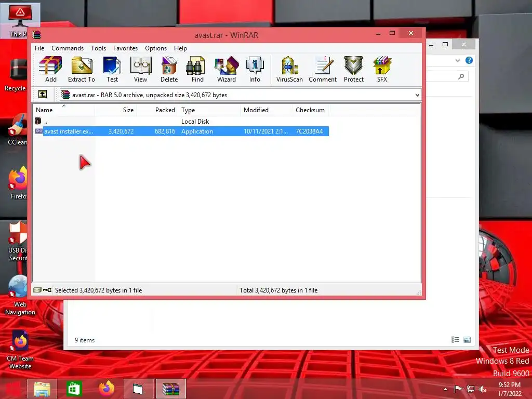Expand the ribbon chevron in Explorer window
The width and height of the screenshot is (532, 399).
[457, 60]
